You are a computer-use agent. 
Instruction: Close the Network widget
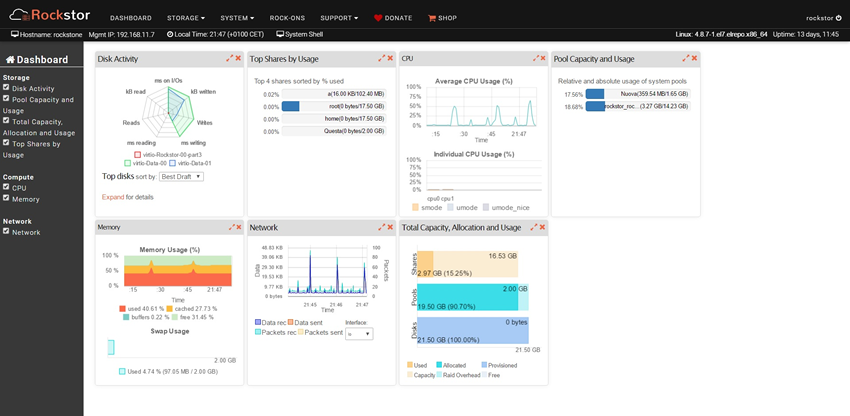pyautogui.click(x=389, y=228)
